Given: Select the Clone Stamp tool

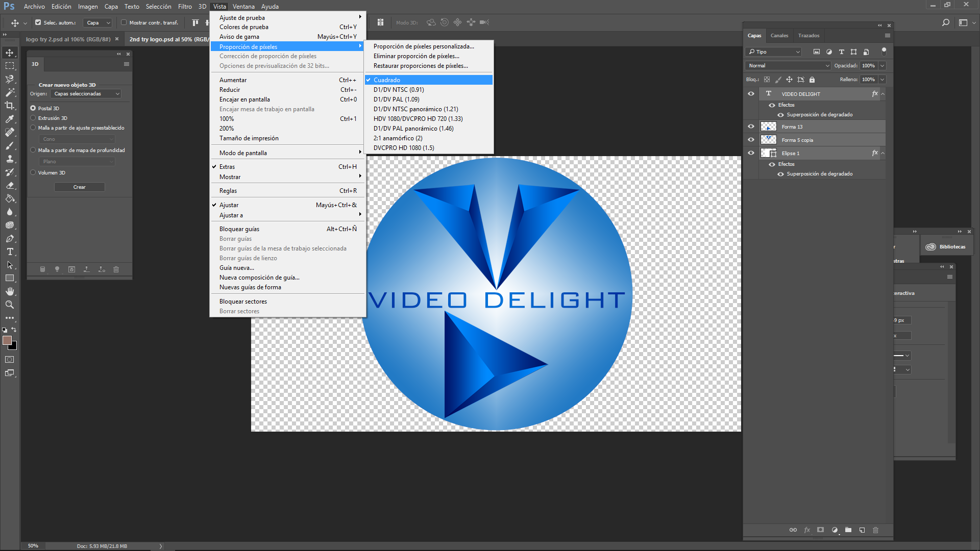Looking at the screenshot, I should (10, 159).
